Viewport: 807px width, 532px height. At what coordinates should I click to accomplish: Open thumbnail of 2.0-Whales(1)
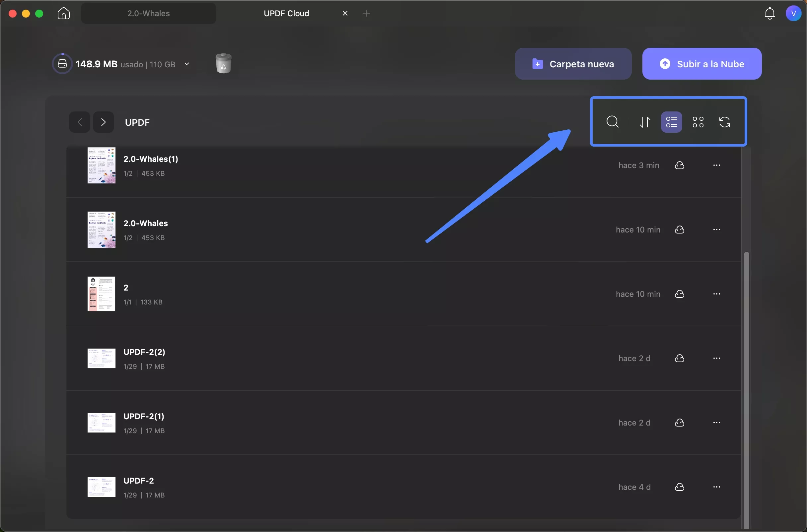click(x=102, y=166)
